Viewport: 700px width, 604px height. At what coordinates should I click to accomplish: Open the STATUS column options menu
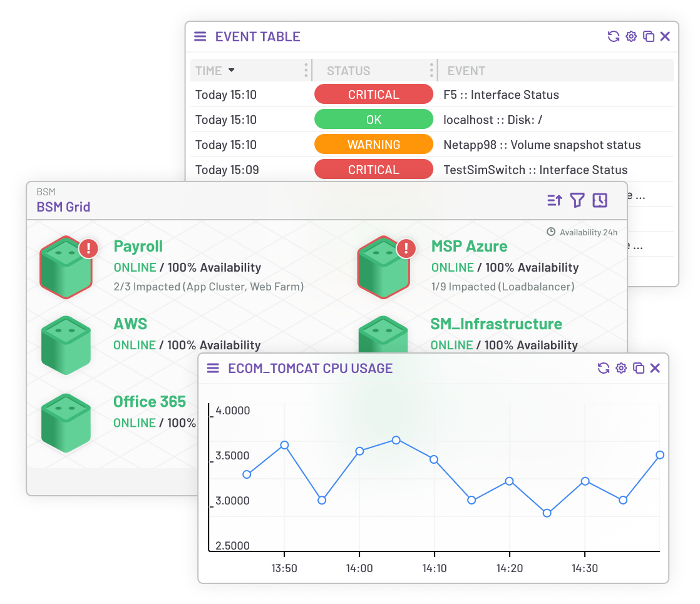point(431,70)
